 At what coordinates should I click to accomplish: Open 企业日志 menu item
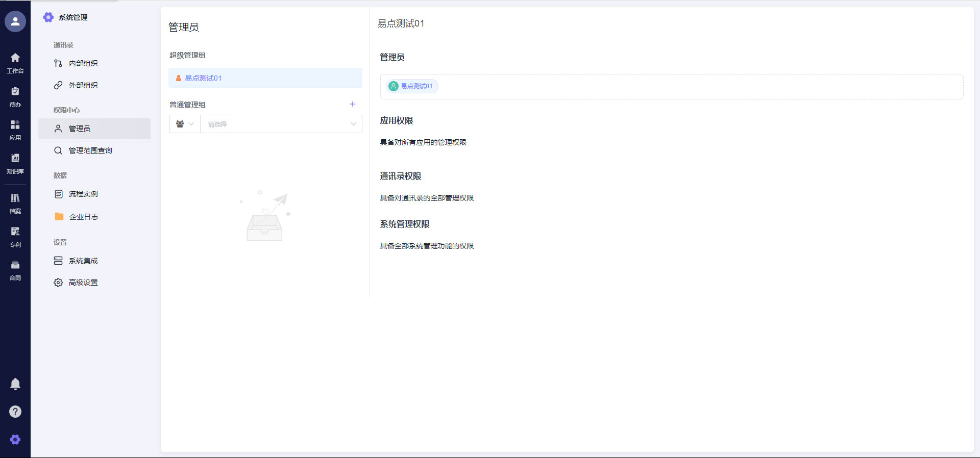(x=83, y=217)
